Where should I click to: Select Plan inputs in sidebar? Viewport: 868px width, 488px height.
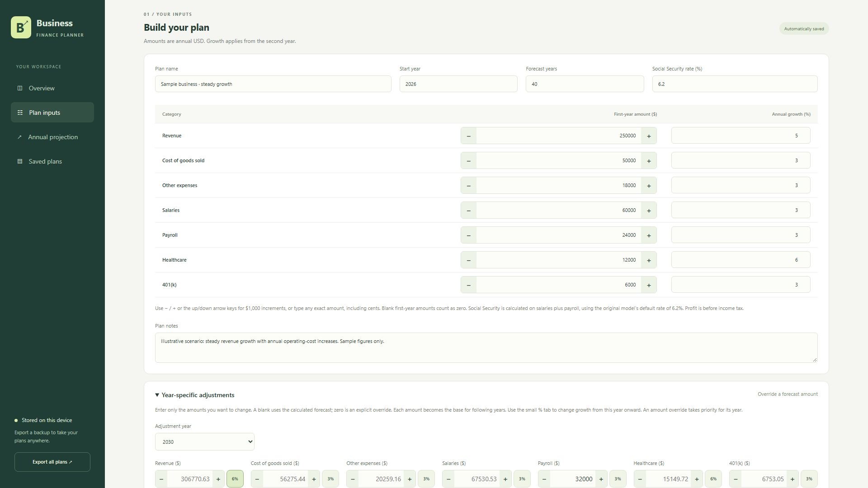(52, 113)
